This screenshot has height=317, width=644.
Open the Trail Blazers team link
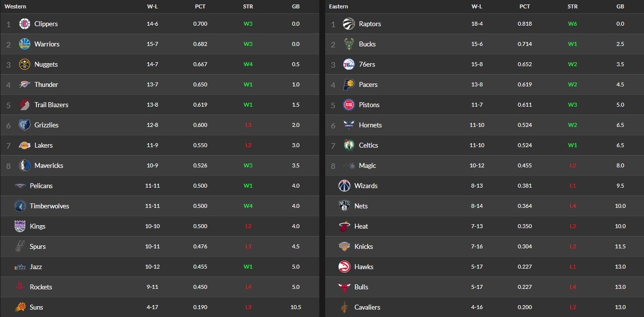point(51,105)
